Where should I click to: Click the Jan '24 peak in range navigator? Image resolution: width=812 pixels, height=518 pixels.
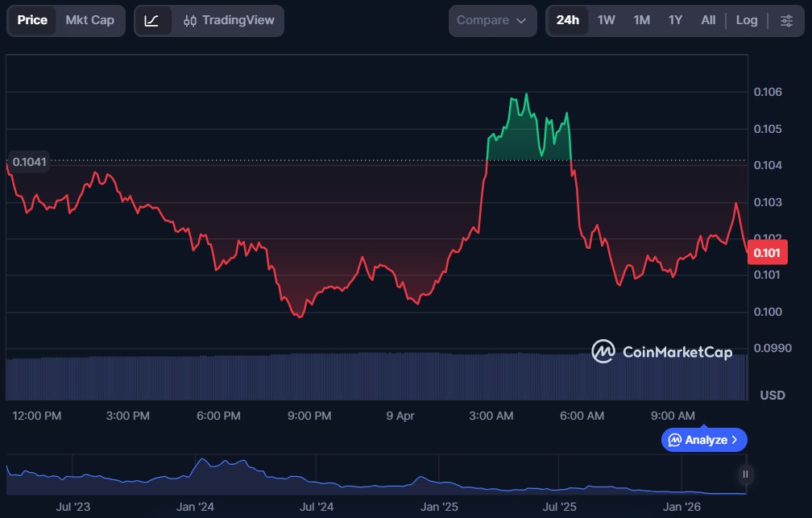pyautogui.click(x=202, y=462)
